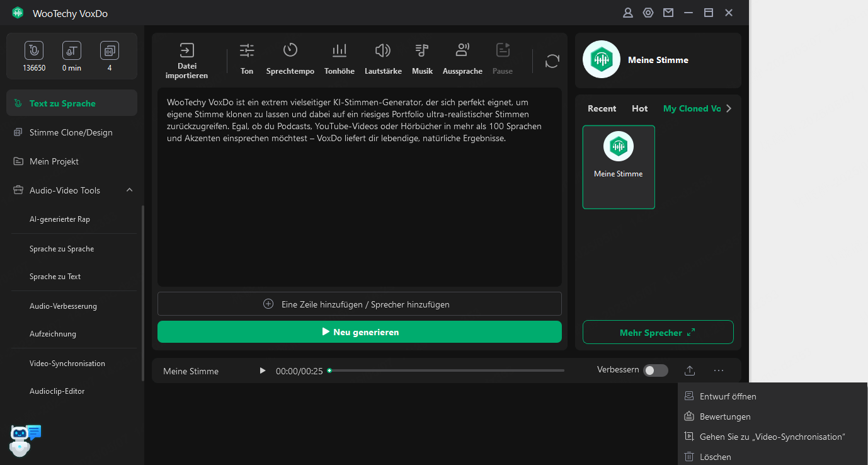
Task: Open the Ton settings icon
Action: [247, 51]
